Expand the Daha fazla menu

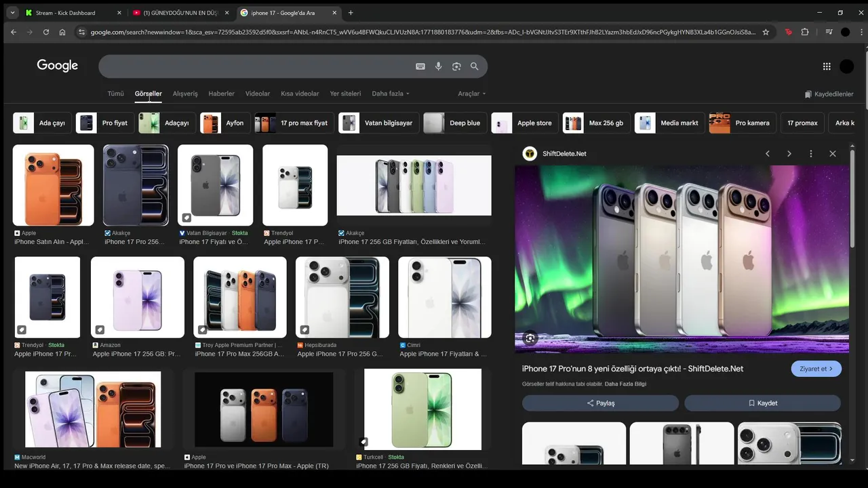point(391,94)
